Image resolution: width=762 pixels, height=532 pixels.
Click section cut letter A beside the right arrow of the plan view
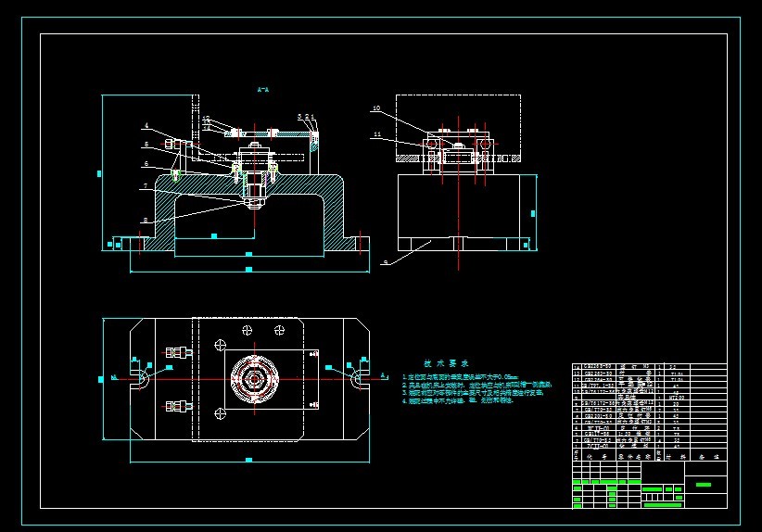coord(383,375)
